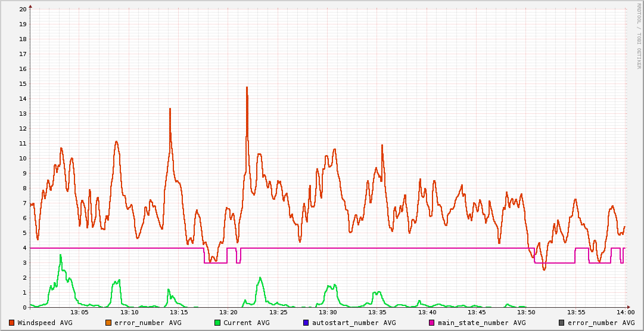The image size is (644, 331).
Task: Click the highest windspeed peak near 13:22
Action: coord(247,88)
